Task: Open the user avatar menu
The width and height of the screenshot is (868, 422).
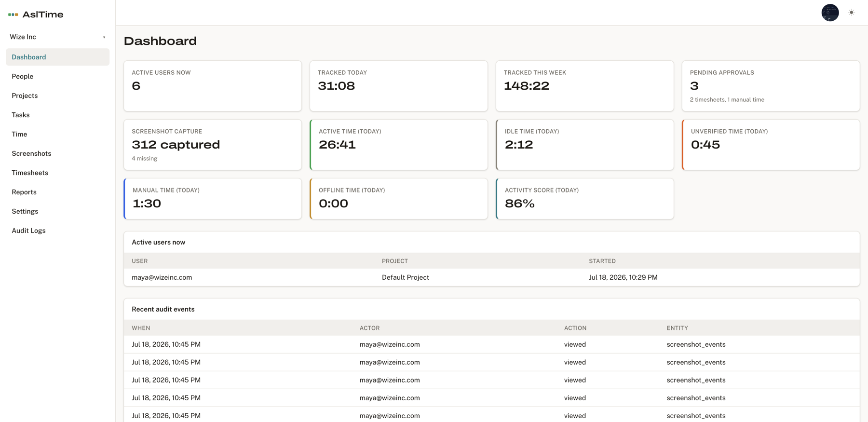Action: tap(830, 13)
